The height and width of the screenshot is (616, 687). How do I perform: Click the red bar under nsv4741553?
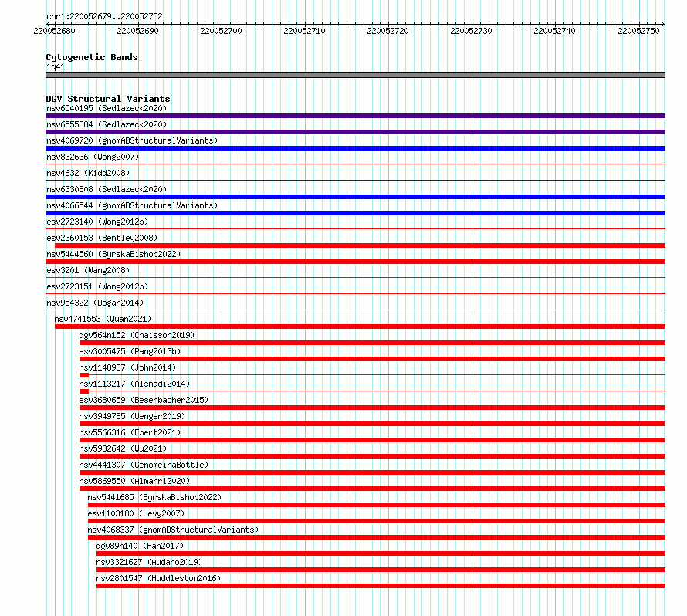(360, 327)
